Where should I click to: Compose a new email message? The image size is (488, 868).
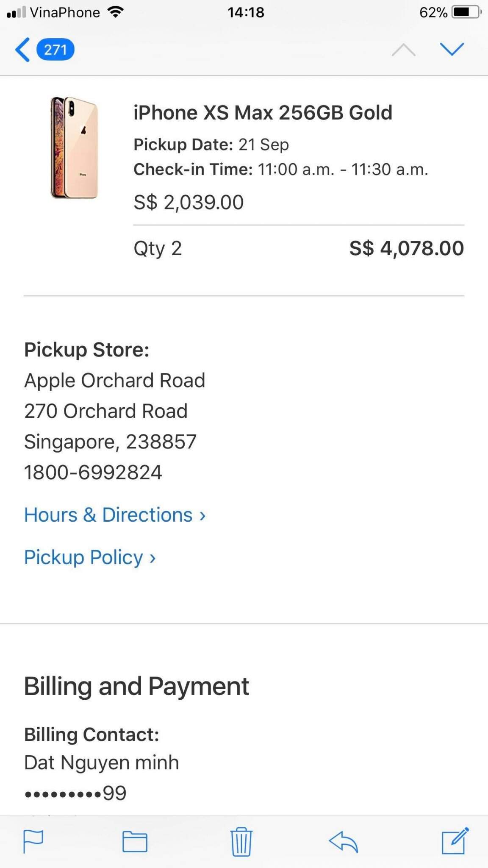455,840
